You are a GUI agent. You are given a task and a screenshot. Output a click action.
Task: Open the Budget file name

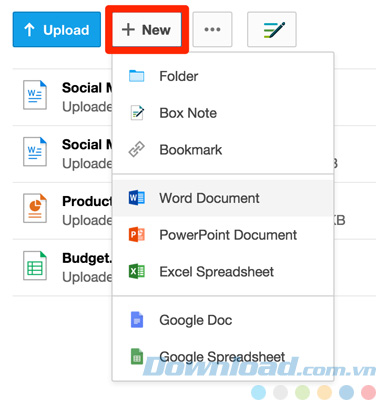(87, 258)
